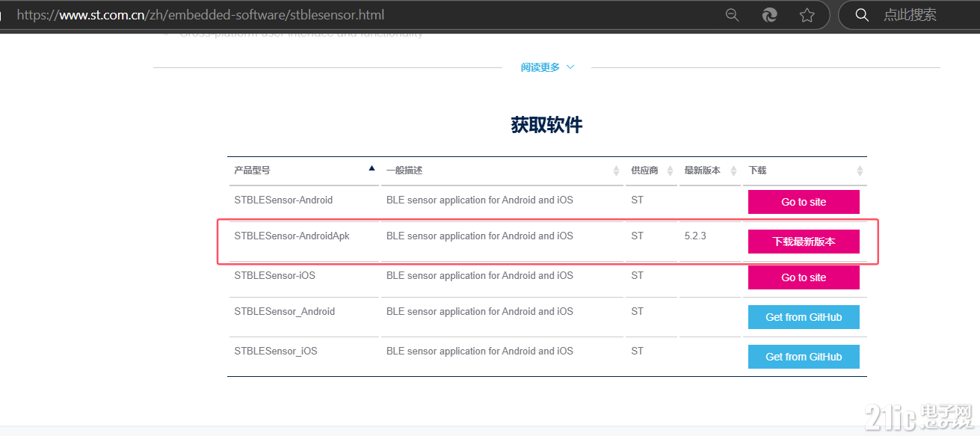
Task: Click the description in the STBLESensor_Android row
Action: (480, 311)
